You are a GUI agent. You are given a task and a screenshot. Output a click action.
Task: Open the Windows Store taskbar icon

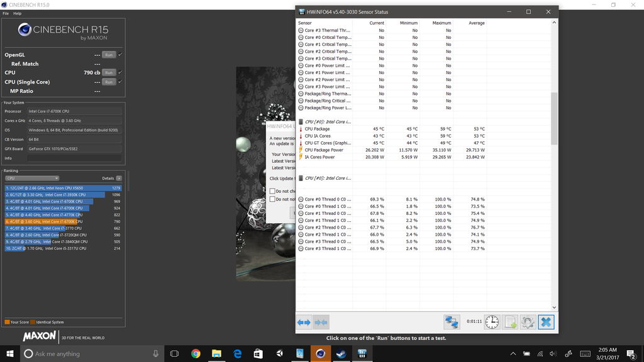point(258,353)
